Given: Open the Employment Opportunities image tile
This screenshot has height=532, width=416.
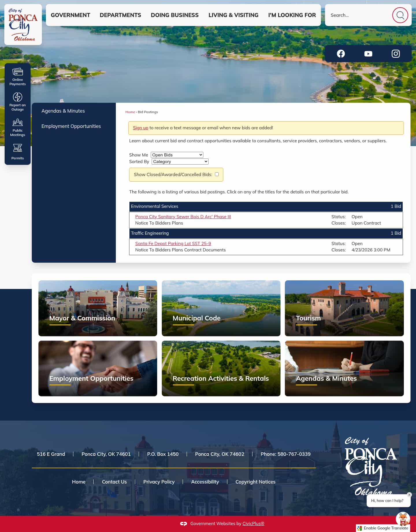Looking at the screenshot, I should click(98, 368).
